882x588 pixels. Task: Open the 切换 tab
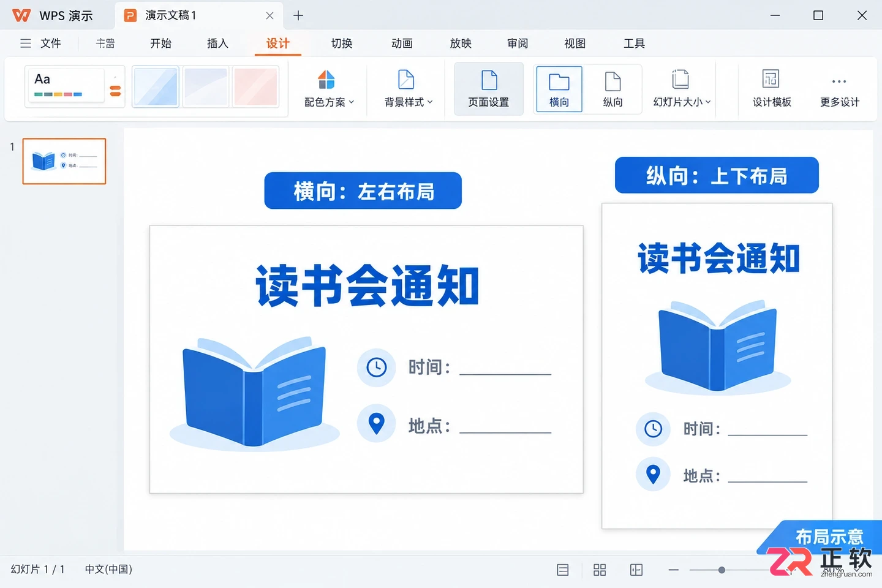click(x=342, y=43)
